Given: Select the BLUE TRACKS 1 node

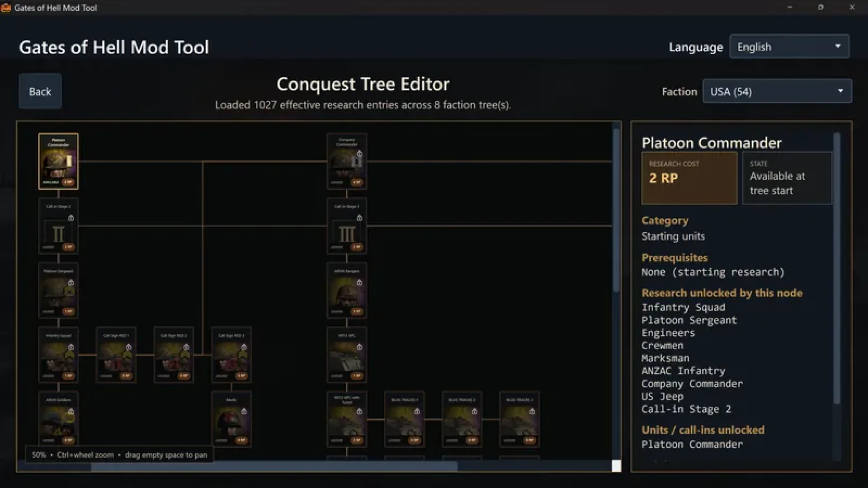Looking at the screenshot, I should click(x=405, y=419).
